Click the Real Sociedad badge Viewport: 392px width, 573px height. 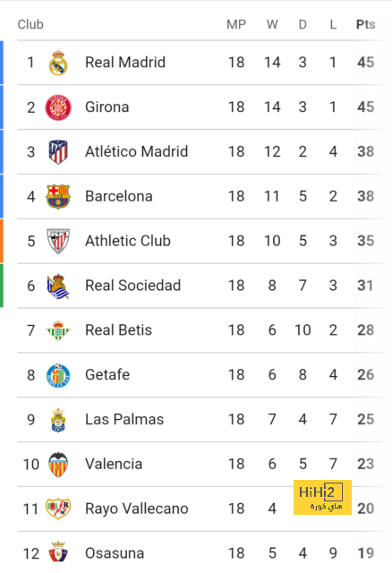pos(58,286)
